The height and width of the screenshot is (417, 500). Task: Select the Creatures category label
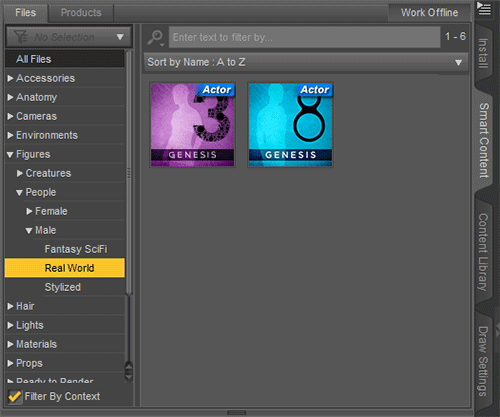point(48,173)
